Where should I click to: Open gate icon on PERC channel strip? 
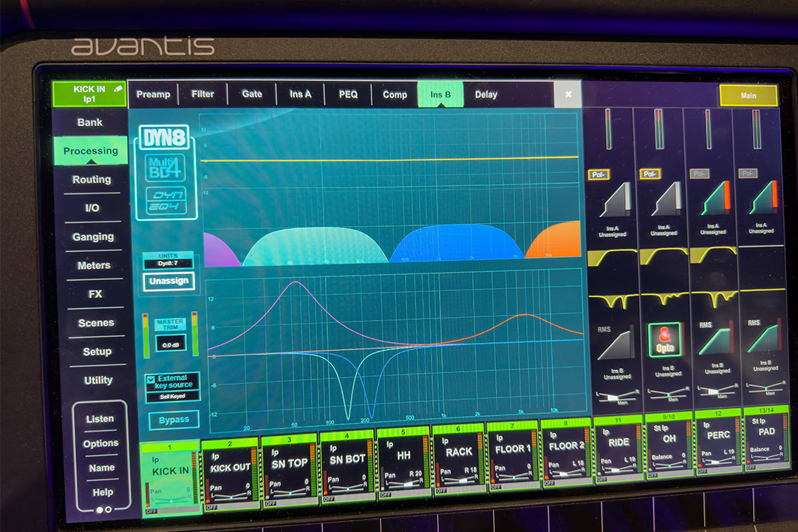click(715, 198)
